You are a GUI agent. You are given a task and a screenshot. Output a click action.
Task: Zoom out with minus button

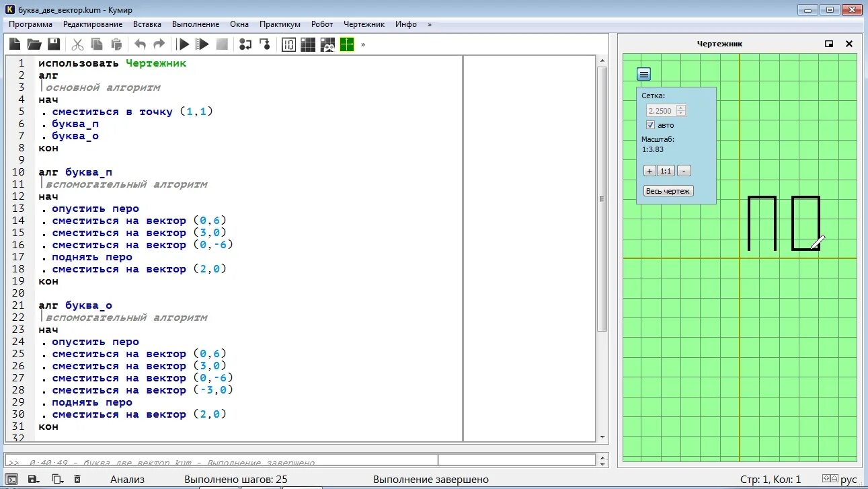[683, 171]
